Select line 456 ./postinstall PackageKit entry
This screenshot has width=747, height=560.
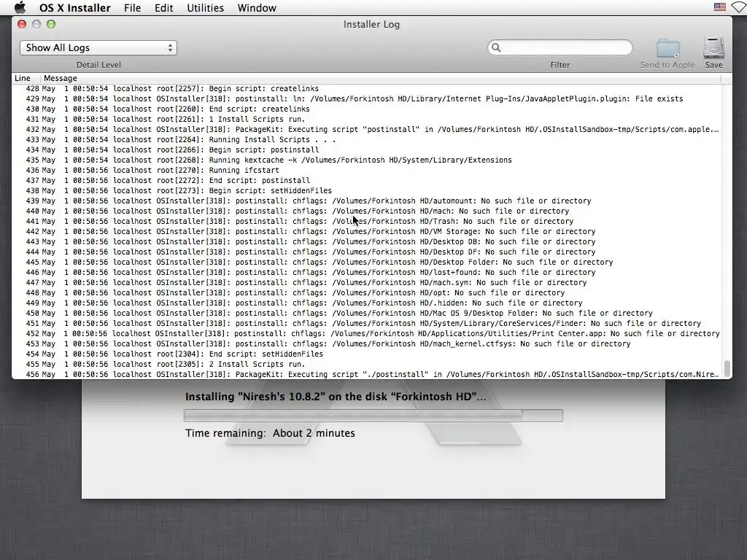367,374
